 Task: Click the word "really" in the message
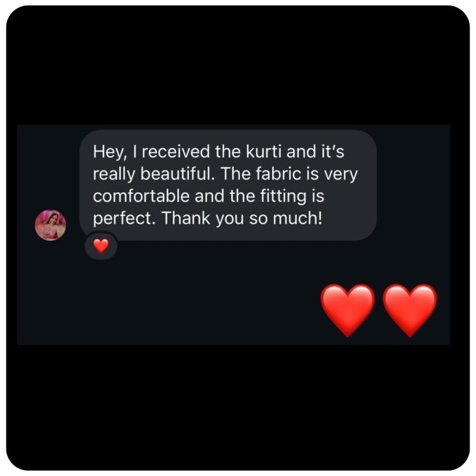(x=114, y=174)
